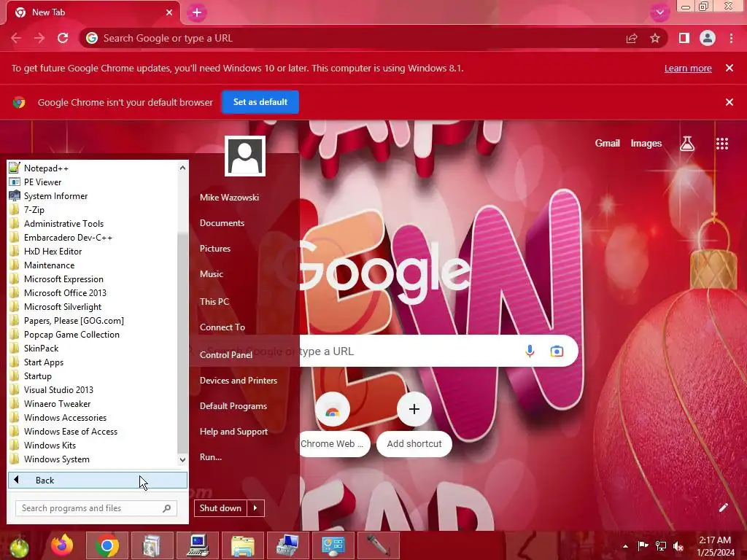
Task: Open the Chrome Web Store shortcut icon
Action: click(x=333, y=410)
